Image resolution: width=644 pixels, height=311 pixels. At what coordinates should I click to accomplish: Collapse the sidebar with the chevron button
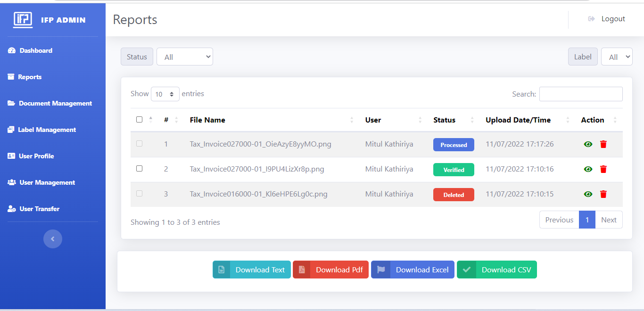point(53,239)
